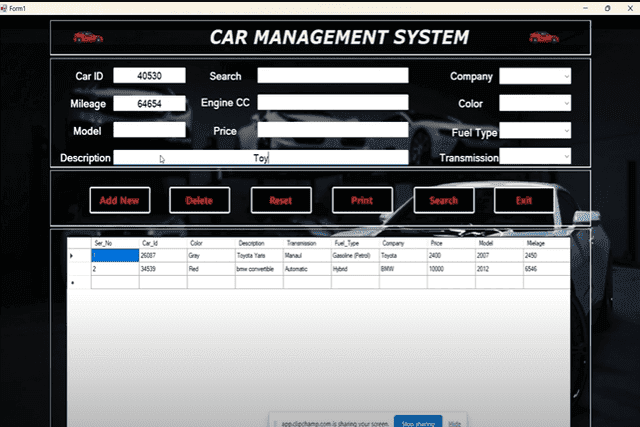Select the mileage cell 2450

547,256
